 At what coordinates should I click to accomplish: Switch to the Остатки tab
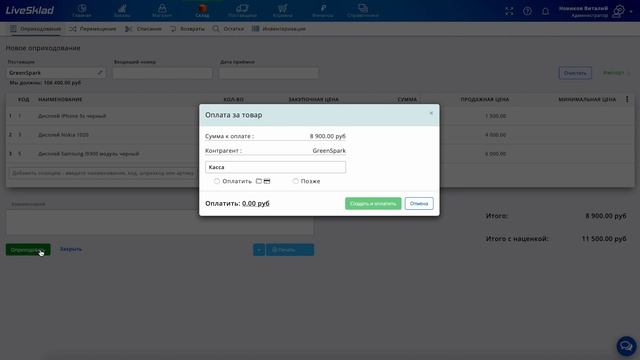click(228, 29)
